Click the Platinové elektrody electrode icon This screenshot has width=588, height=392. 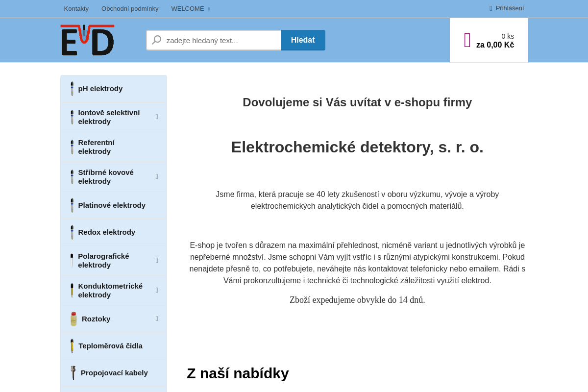(72, 205)
